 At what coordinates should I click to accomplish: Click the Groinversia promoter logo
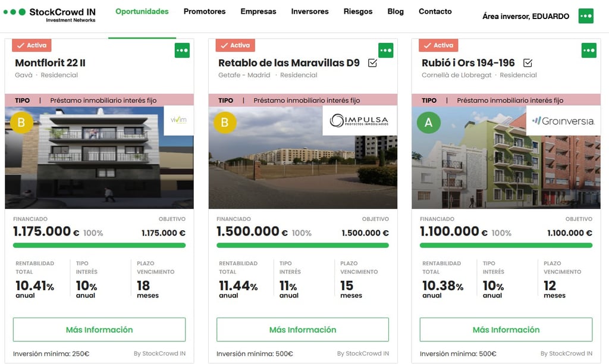[x=563, y=121]
